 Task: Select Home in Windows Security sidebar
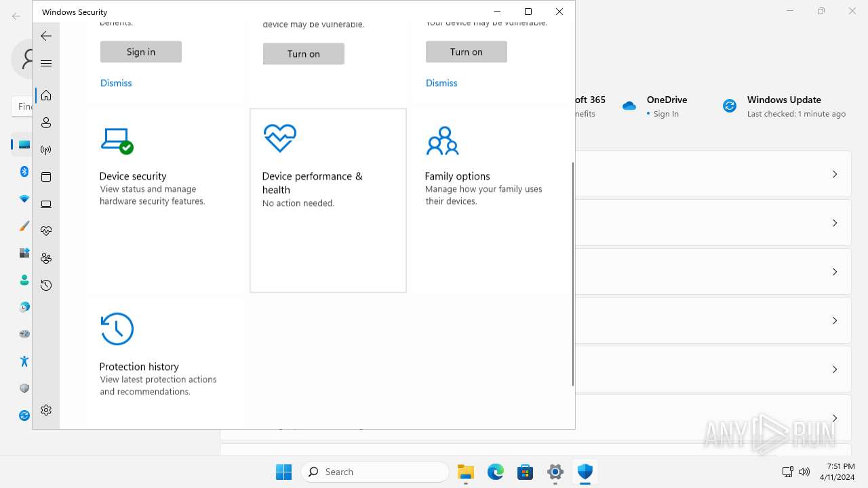coord(46,96)
